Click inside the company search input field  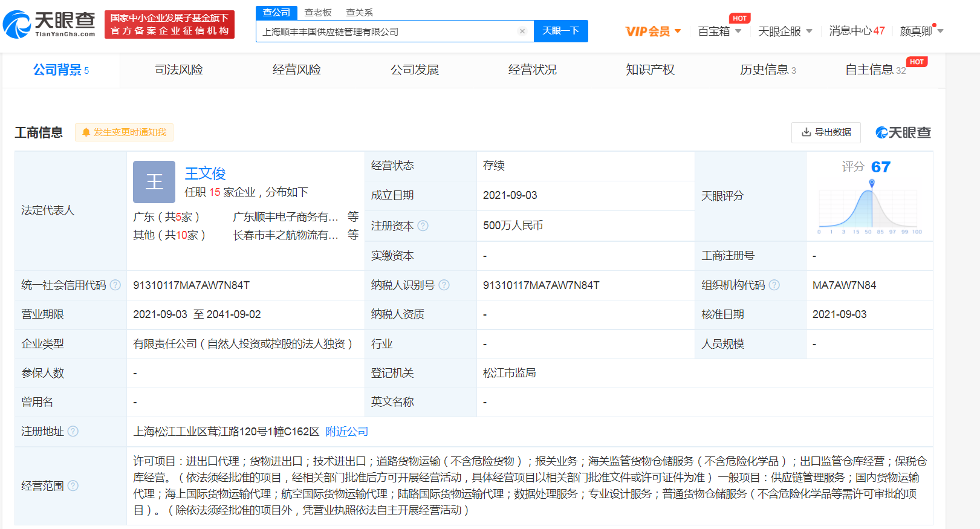[387, 31]
